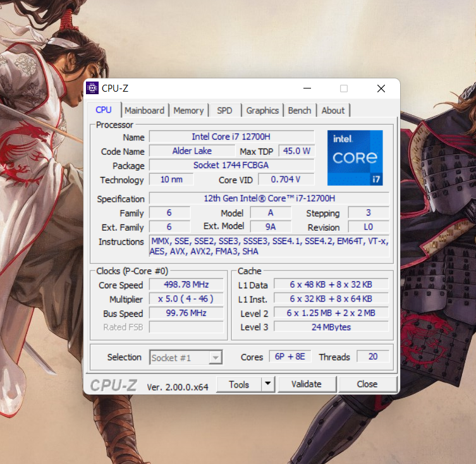Click the Name field Intel Core i7 12700H
Screen dimensions: 476x464
231,137
